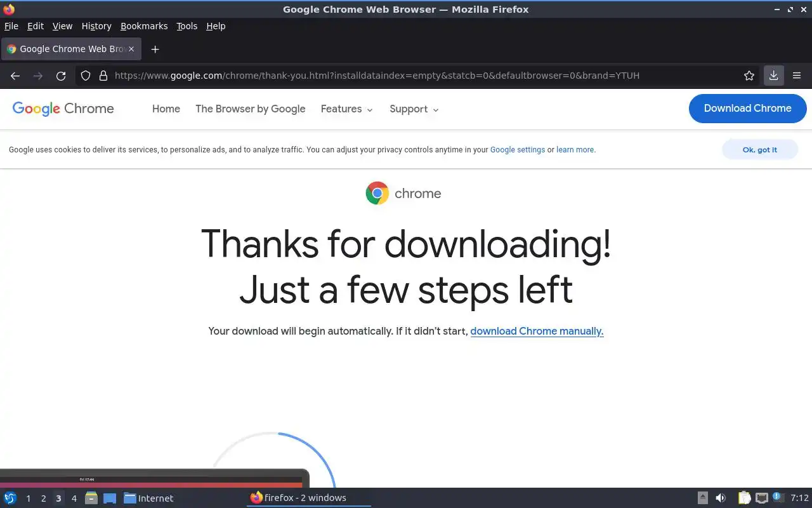The width and height of the screenshot is (812, 508).
Task: Click the chrome logo above the heading
Action: tap(403, 193)
